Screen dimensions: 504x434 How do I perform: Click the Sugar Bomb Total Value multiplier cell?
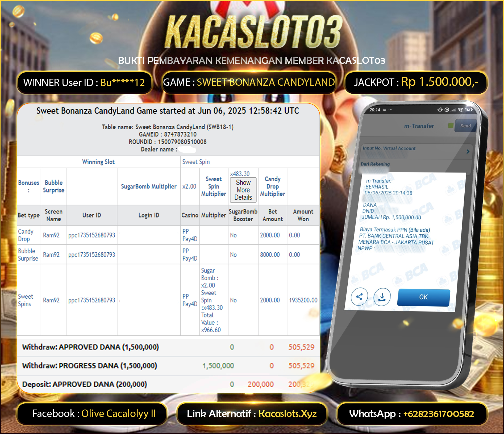coord(214,300)
